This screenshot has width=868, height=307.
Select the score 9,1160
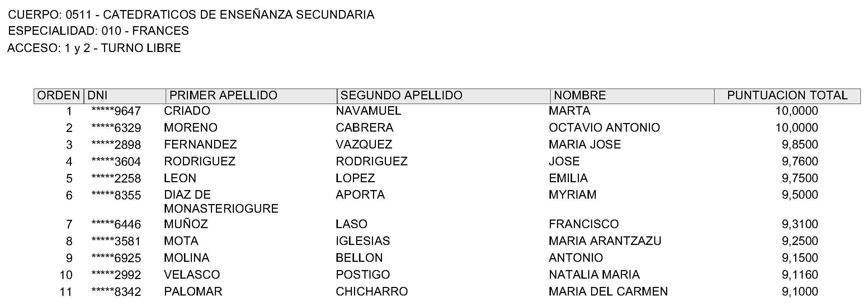click(x=799, y=275)
